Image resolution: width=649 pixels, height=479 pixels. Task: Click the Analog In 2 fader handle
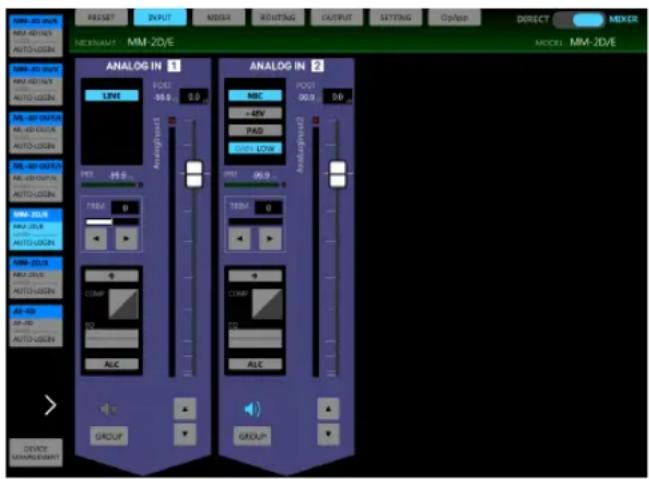pos(338,174)
